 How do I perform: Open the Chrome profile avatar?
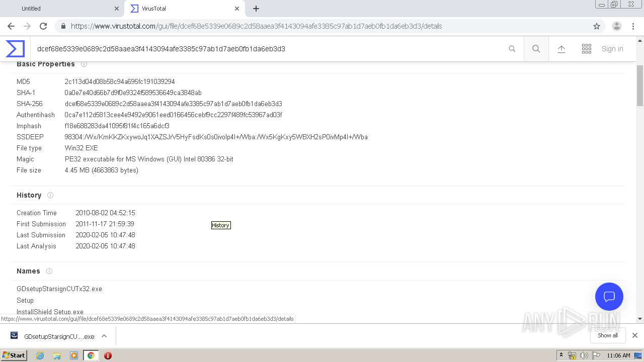[617, 26]
